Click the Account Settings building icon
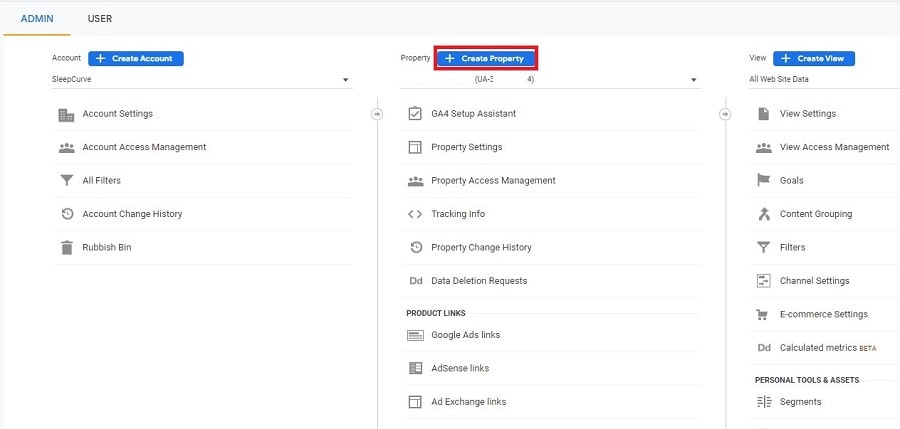Screen dimensions: 900x429 (67, 115)
